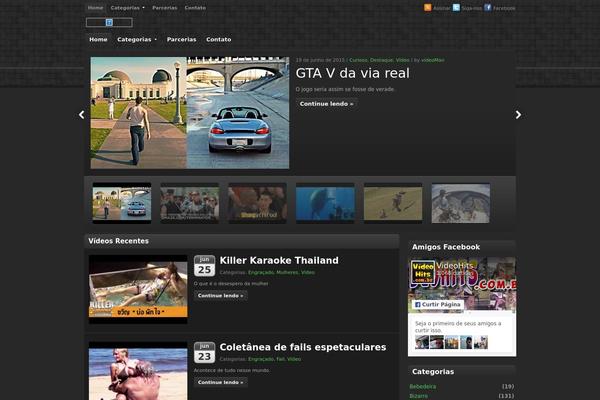Click the RSS feed icon
This screenshot has width=600, height=400.
pyautogui.click(x=427, y=8)
